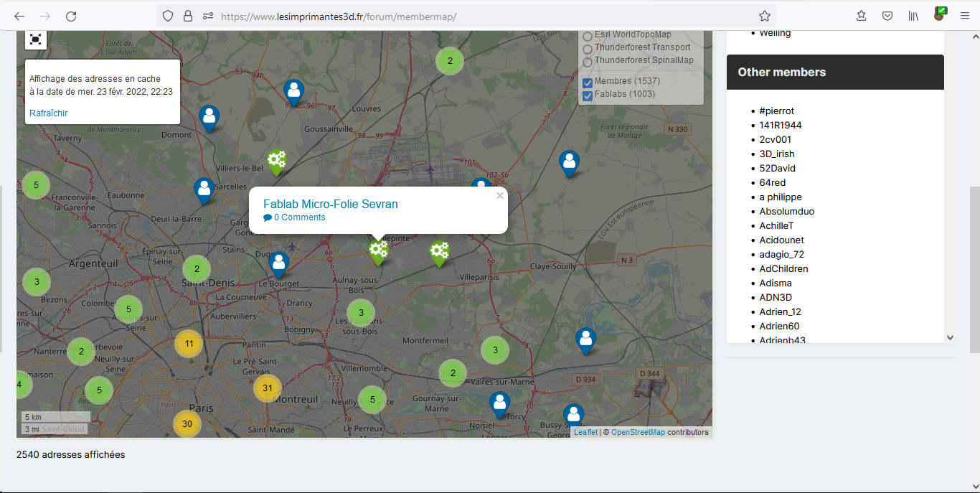
Task: Uncheck the Fablabs (1003) layer
Action: pos(588,96)
